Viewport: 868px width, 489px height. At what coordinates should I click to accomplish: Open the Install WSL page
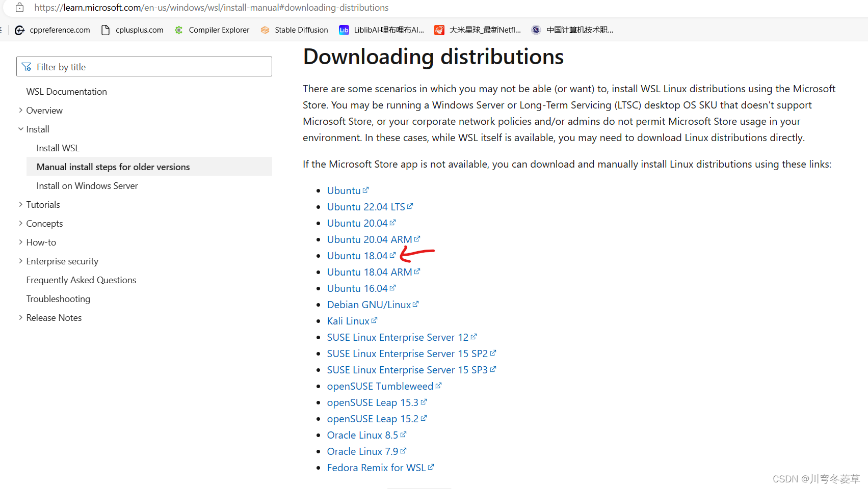[58, 148]
